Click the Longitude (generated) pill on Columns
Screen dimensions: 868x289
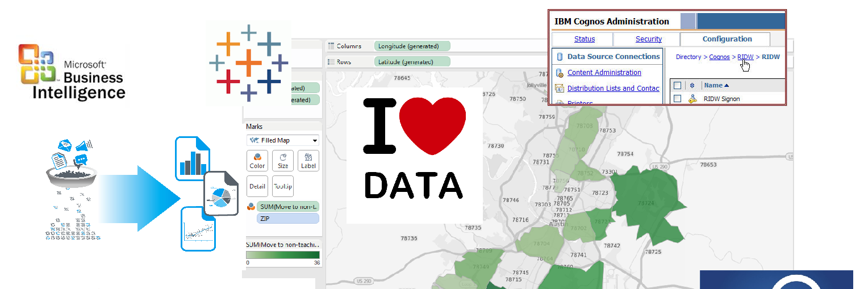point(412,46)
